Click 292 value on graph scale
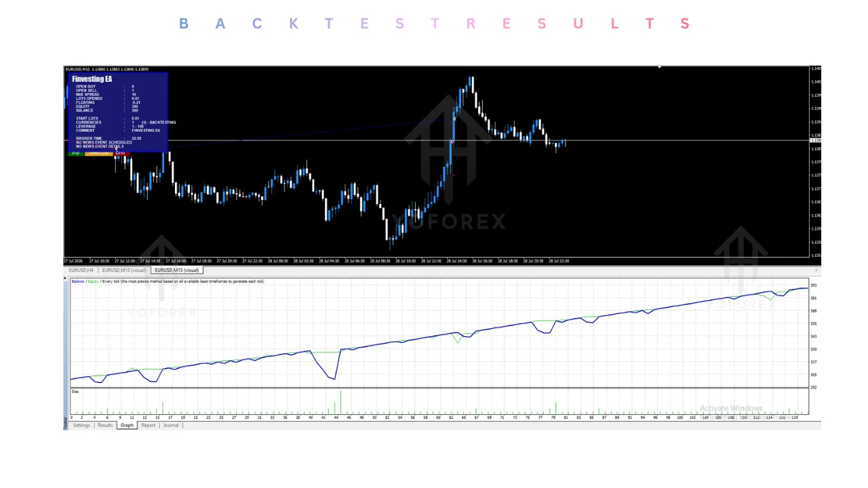Image resolution: width=868 pixels, height=488 pixels. [x=814, y=388]
